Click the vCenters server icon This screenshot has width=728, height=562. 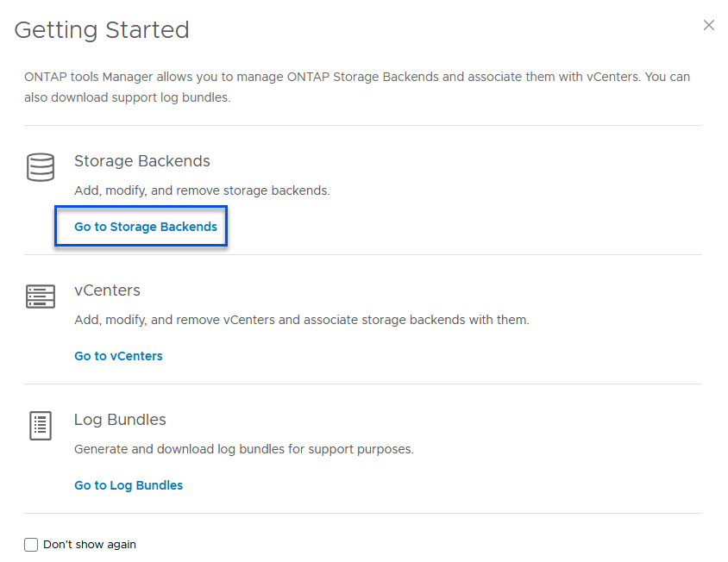[41, 297]
